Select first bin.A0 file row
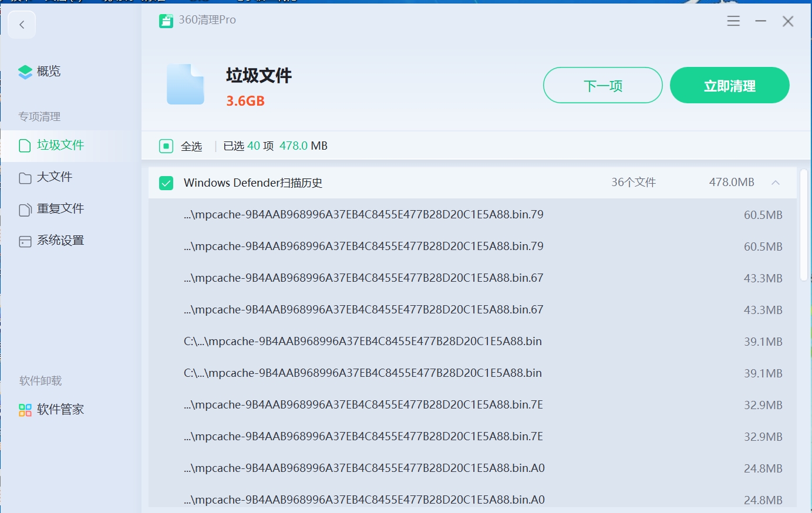The height and width of the screenshot is (513, 812). pyautogui.click(x=473, y=468)
